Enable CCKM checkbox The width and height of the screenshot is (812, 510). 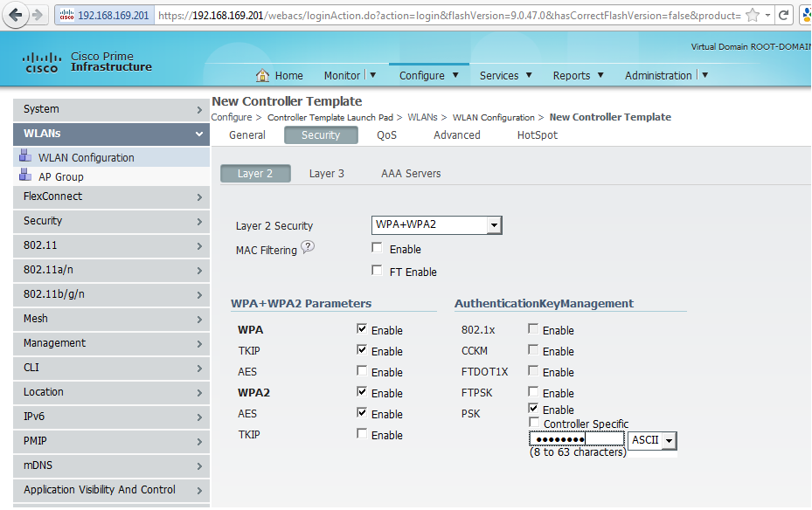533,350
